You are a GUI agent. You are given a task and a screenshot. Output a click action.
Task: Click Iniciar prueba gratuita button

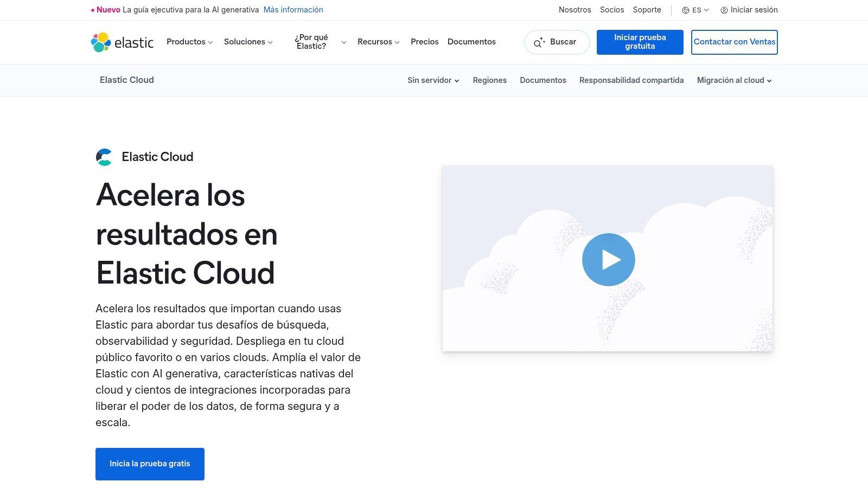(640, 42)
